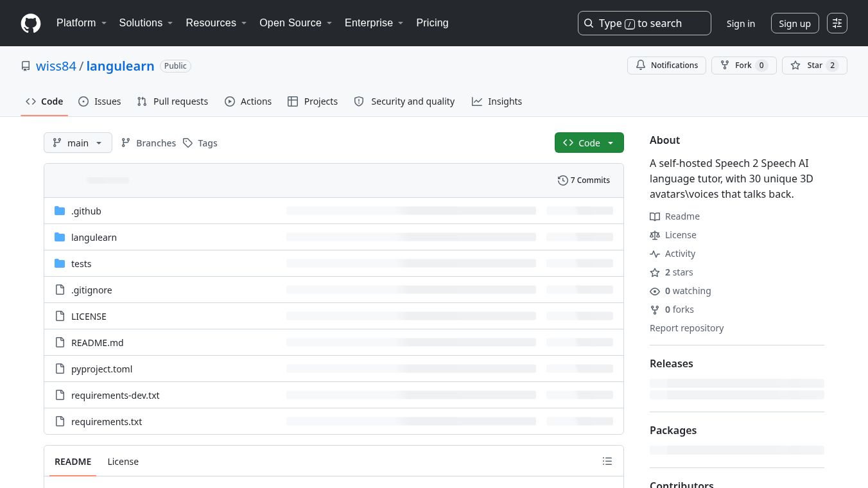868x488 pixels.
Task: Switch to the Security and quality tab
Action: click(404, 101)
